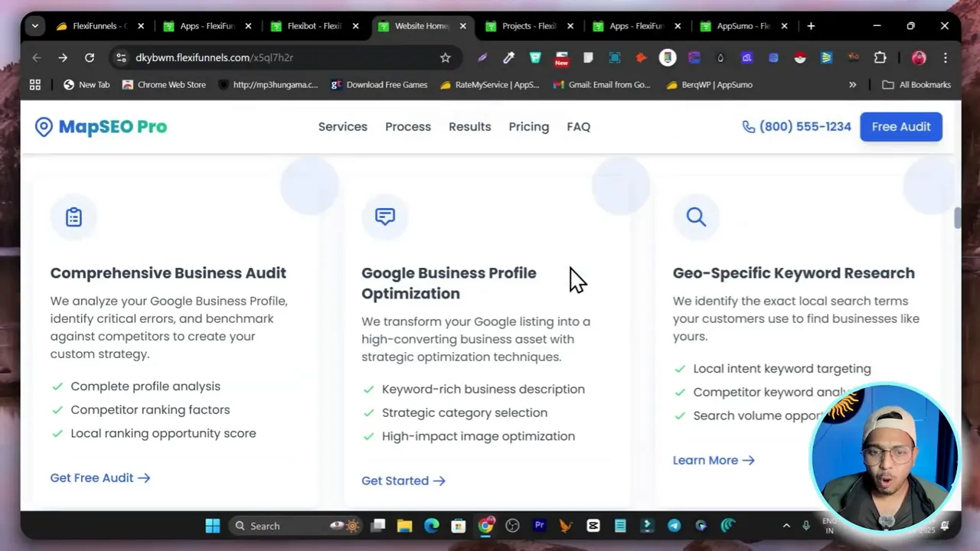This screenshot has width=980, height=551.
Task: Open Adobe Premiere Pro from the taskbar
Action: (x=539, y=526)
